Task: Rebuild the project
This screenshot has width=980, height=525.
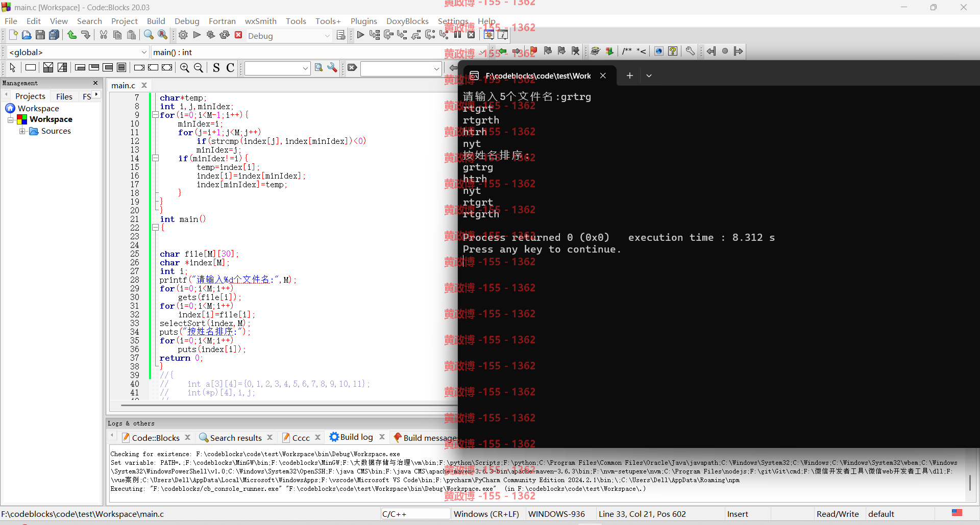Action: click(x=225, y=35)
